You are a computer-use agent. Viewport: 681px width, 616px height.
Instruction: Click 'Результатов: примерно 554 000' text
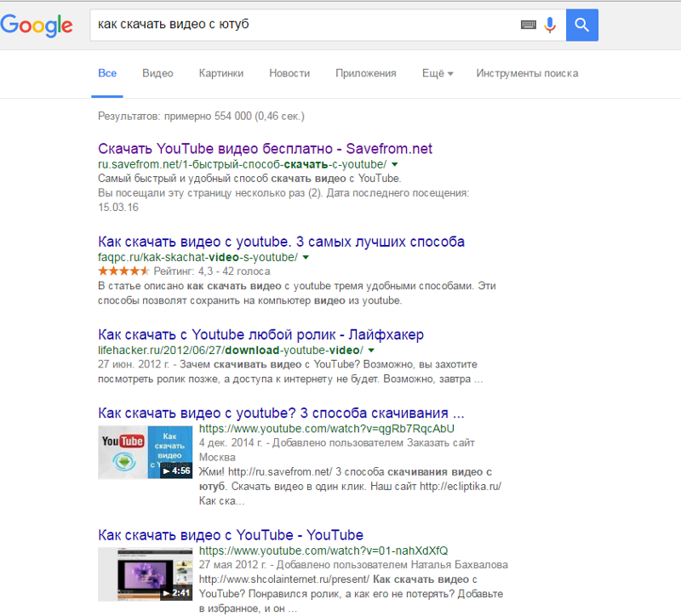click(175, 117)
